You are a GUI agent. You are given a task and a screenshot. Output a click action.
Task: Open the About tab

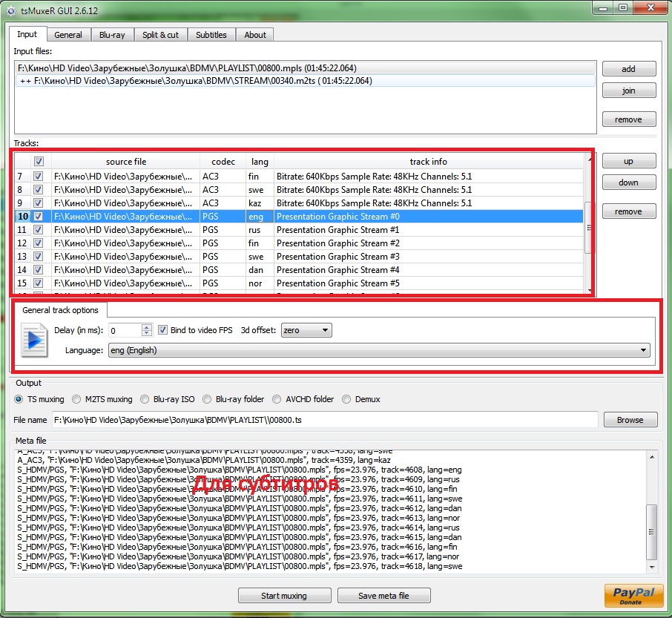pos(255,35)
